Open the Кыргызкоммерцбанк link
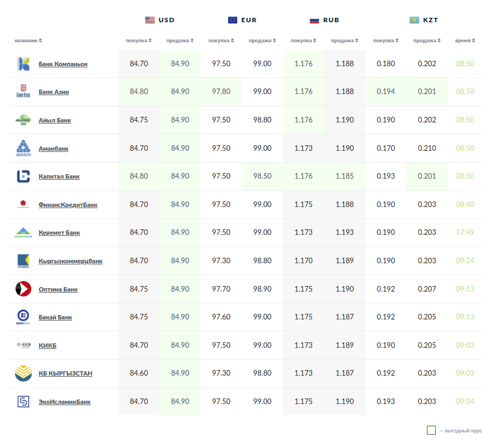This screenshot has width=492, height=448. tap(70, 261)
